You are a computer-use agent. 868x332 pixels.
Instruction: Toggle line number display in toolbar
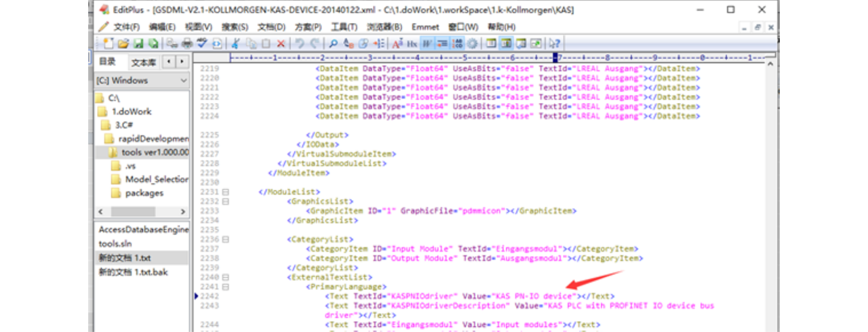[x=457, y=43]
